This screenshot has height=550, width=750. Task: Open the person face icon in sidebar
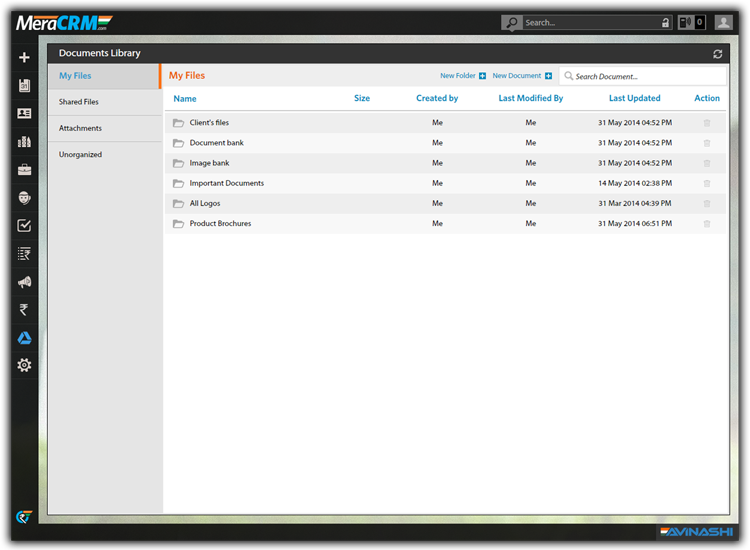tap(24, 198)
